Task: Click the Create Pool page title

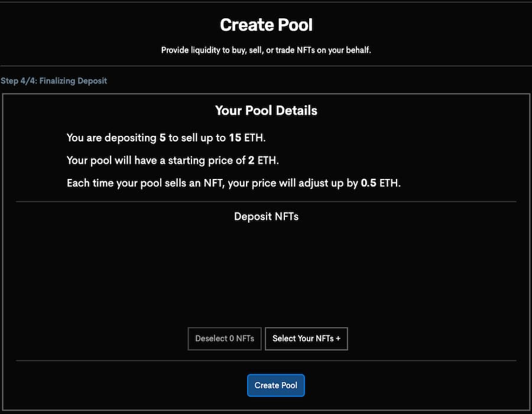Action: [266, 25]
